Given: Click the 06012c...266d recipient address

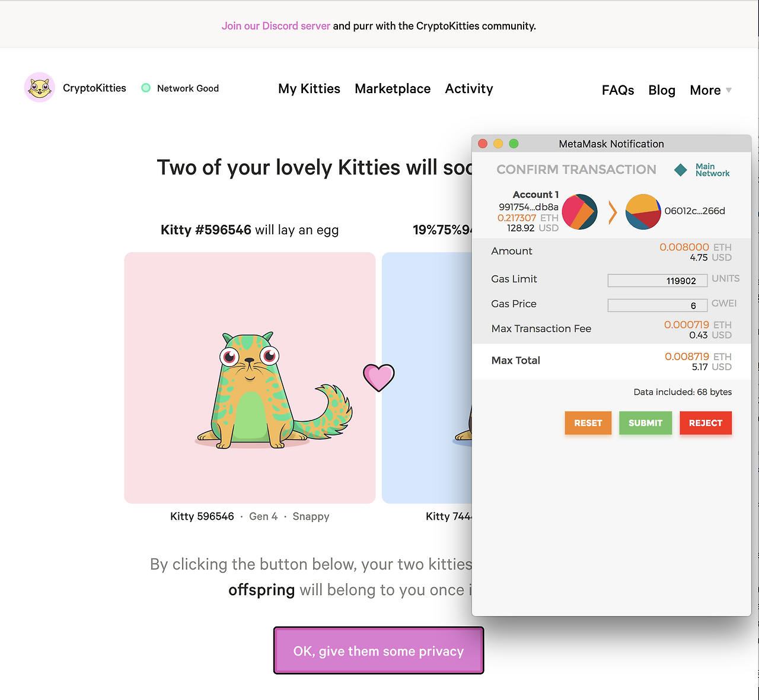Looking at the screenshot, I should tap(695, 211).
